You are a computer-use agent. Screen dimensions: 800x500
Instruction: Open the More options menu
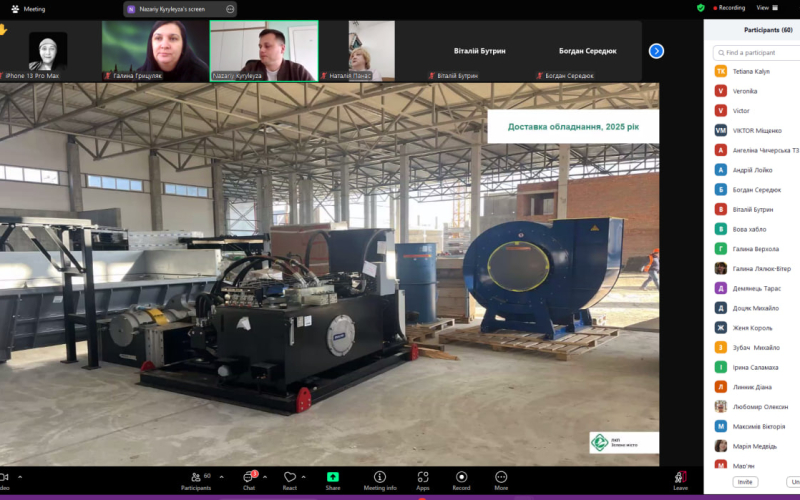click(x=501, y=481)
